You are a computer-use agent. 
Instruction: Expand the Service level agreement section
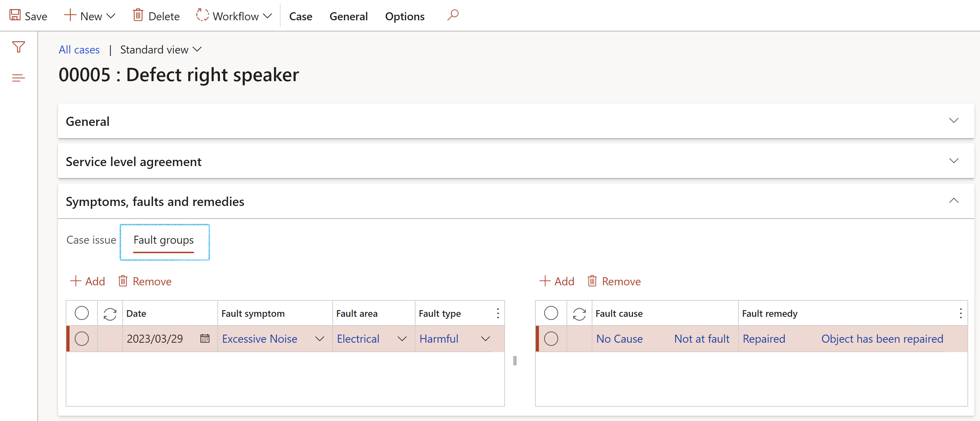point(953,161)
